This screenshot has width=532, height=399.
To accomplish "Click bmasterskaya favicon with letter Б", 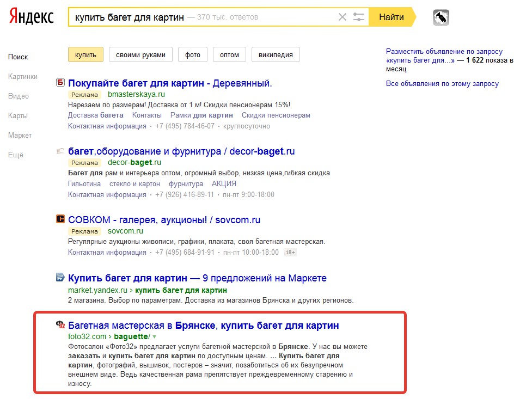I will coord(60,82).
